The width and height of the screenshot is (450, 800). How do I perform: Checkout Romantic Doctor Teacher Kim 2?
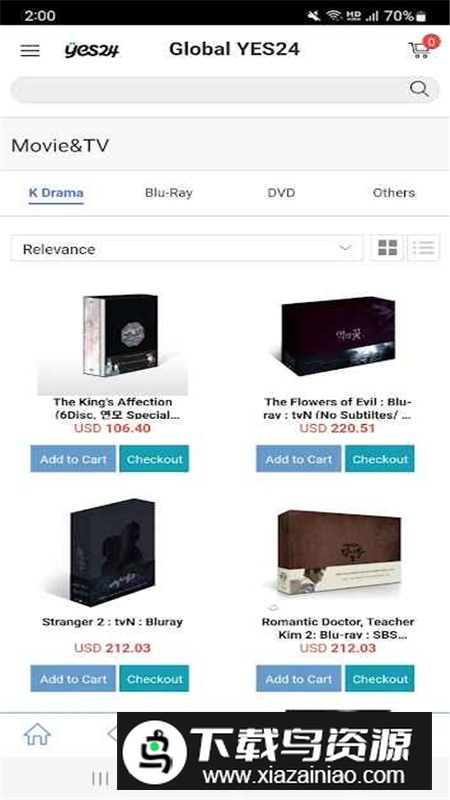tap(380, 679)
